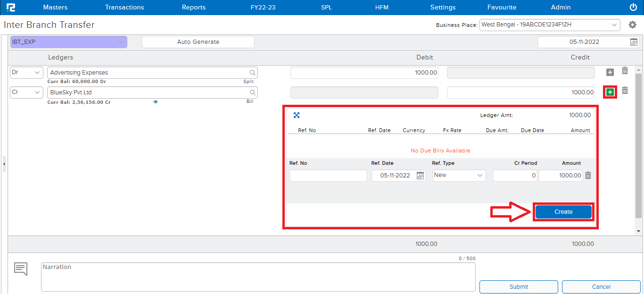Screen dimensions: 644x294
Task: Delete the bill reference row
Action: [588, 176]
